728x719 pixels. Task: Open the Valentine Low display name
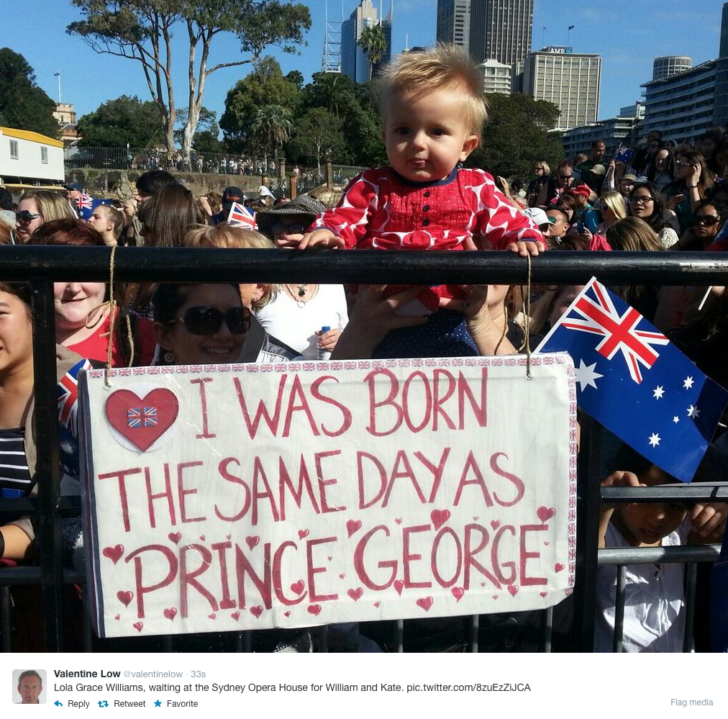coord(87,674)
